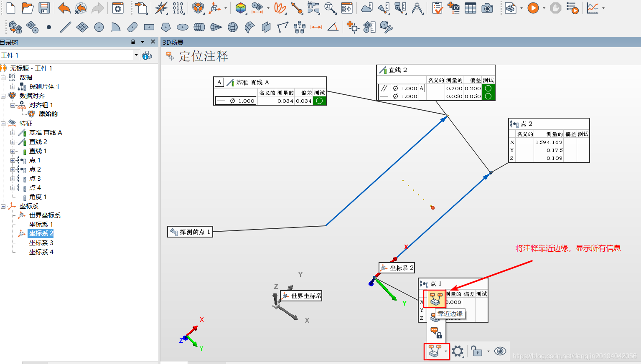Create a cone feature

[216, 27]
